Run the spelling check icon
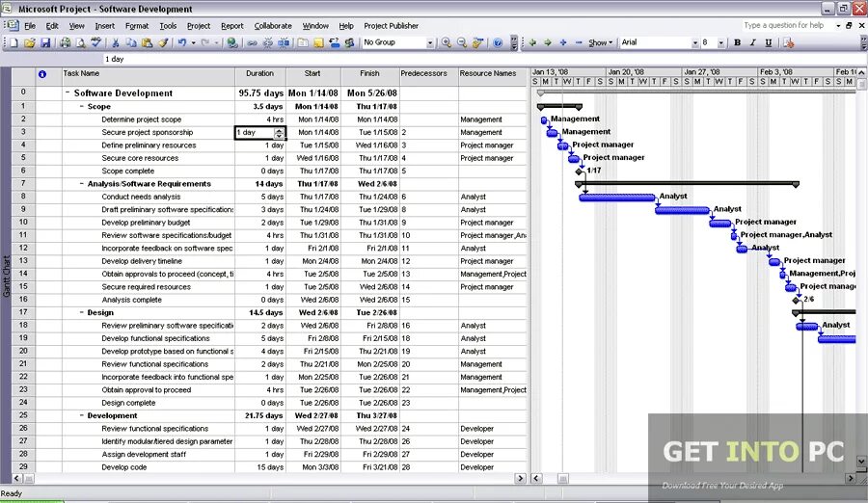The width and height of the screenshot is (868, 503). [96, 42]
